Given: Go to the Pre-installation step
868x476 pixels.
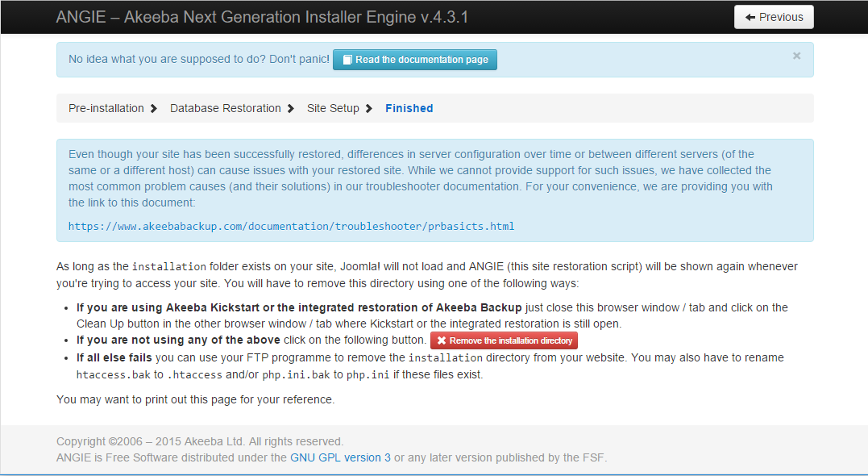Looking at the screenshot, I should (x=106, y=108).
